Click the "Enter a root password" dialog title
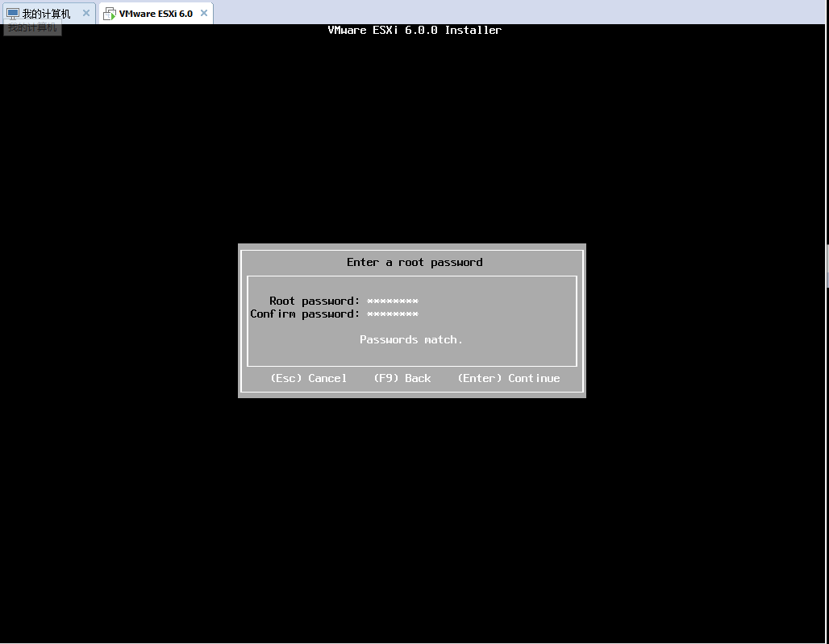 [414, 262]
